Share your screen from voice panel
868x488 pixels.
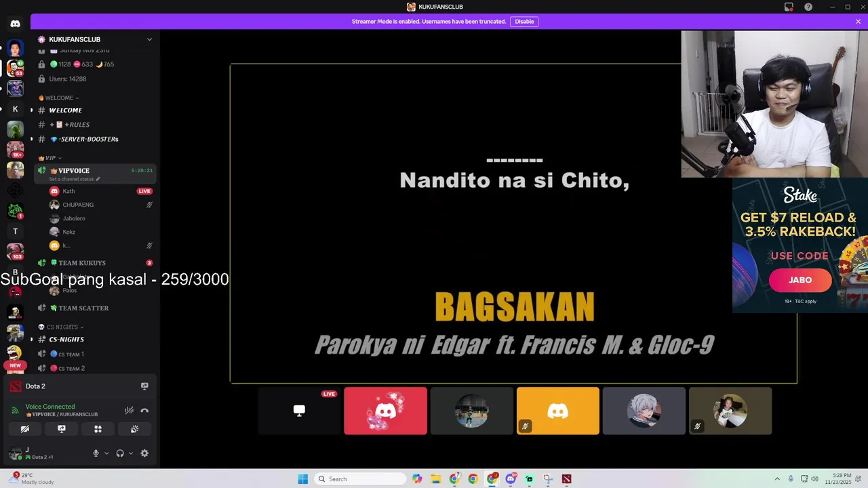pyautogui.click(x=61, y=429)
